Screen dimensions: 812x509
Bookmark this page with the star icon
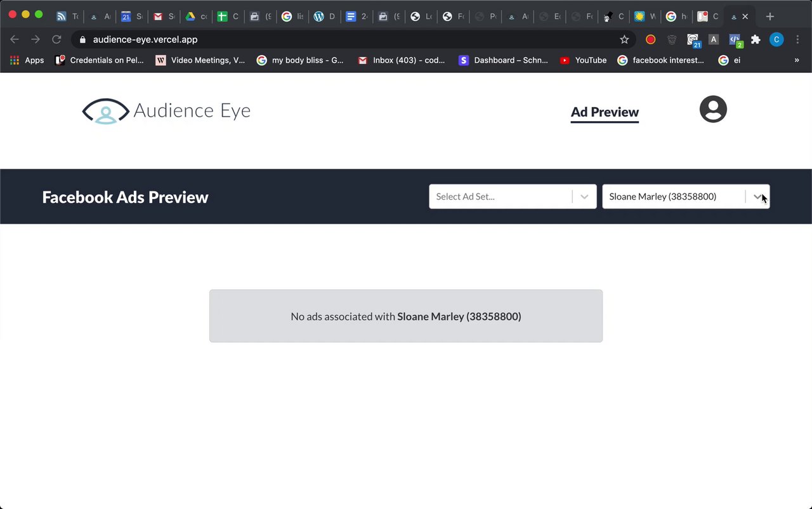pos(624,39)
